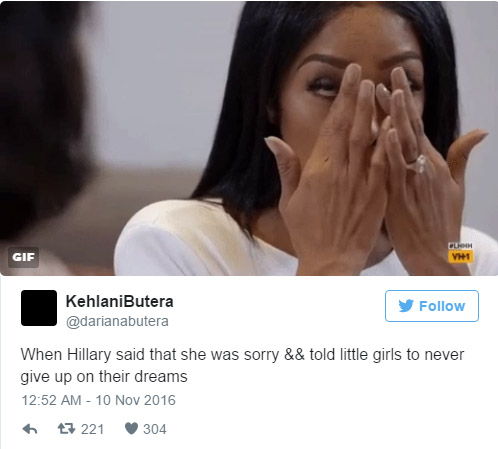The width and height of the screenshot is (498, 449).
Task: Click the reply arrow icon
Action: point(30,429)
